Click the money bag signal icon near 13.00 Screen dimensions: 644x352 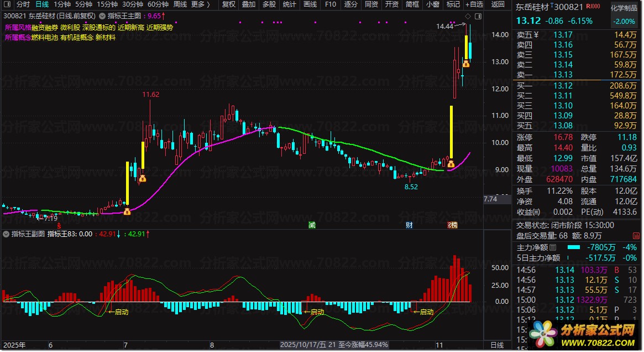tap(466, 63)
